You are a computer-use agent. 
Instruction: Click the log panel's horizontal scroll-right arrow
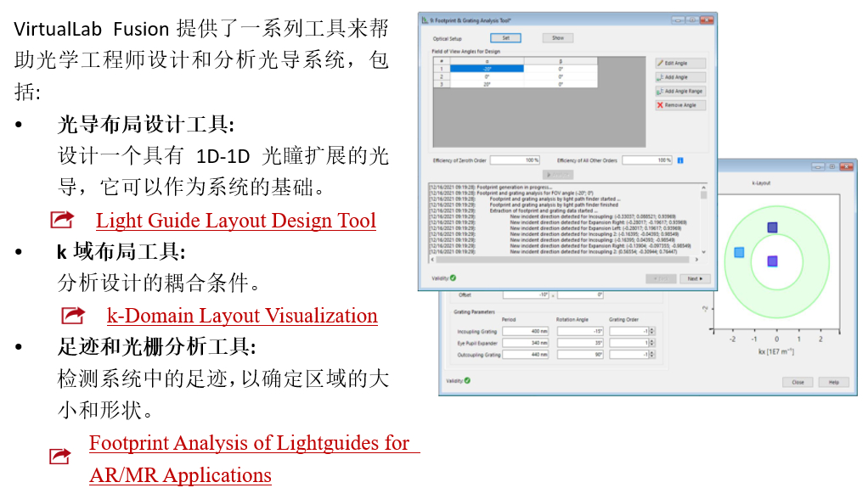pyautogui.click(x=696, y=259)
